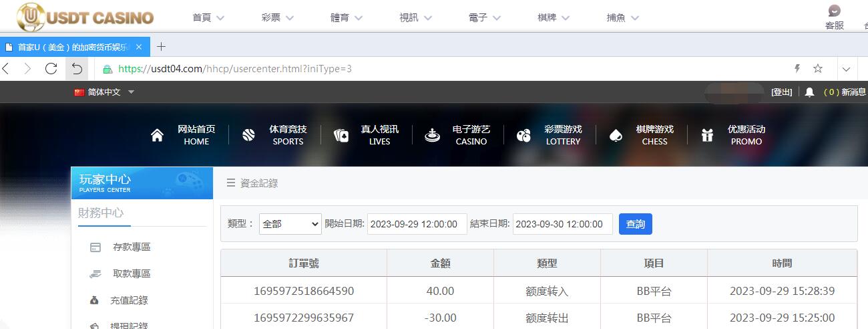Click order number 1695972299635967
This screenshot has width=868, height=329.
coord(304,318)
